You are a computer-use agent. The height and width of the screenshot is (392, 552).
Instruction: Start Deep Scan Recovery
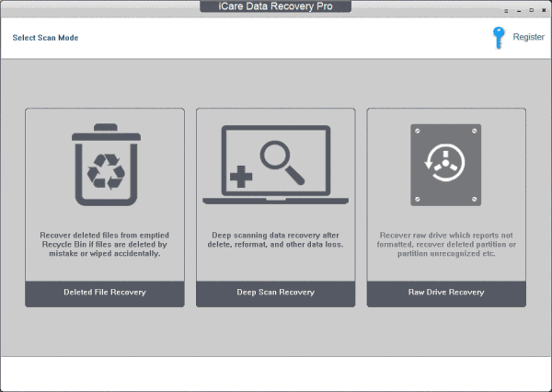tap(276, 294)
